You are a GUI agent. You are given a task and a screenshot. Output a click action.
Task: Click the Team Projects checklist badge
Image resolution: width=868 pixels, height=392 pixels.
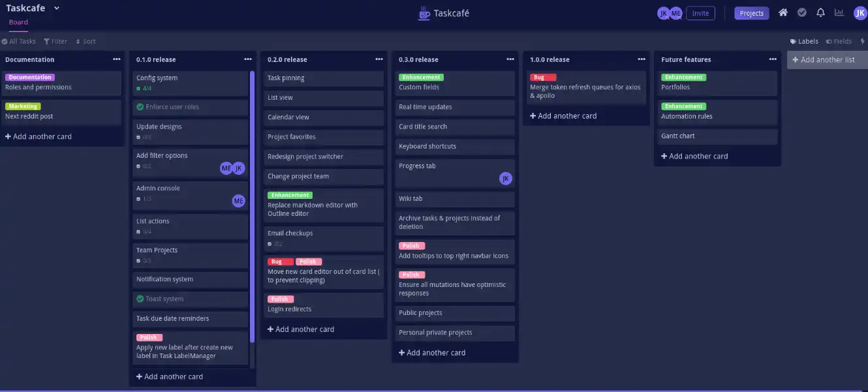[x=144, y=261]
